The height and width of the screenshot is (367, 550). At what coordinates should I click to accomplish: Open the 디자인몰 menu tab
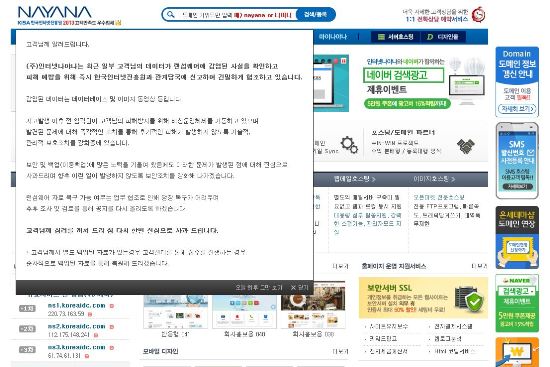pos(443,36)
